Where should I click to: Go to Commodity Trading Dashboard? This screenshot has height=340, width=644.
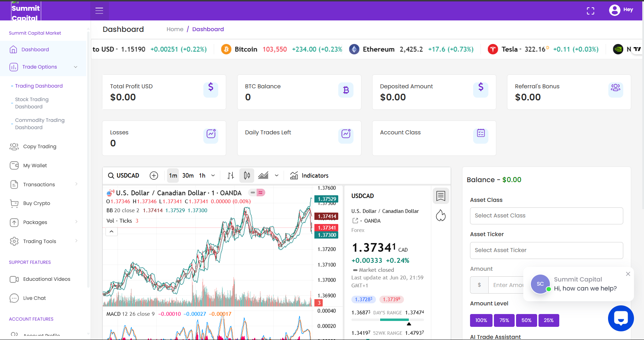40,124
